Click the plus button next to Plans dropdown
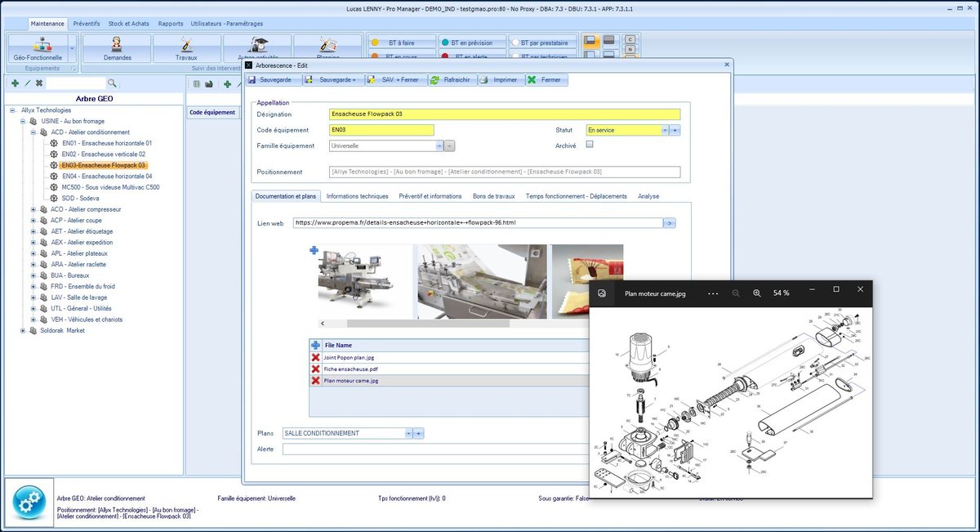This screenshot has width=980, height=532. (419, 433)
